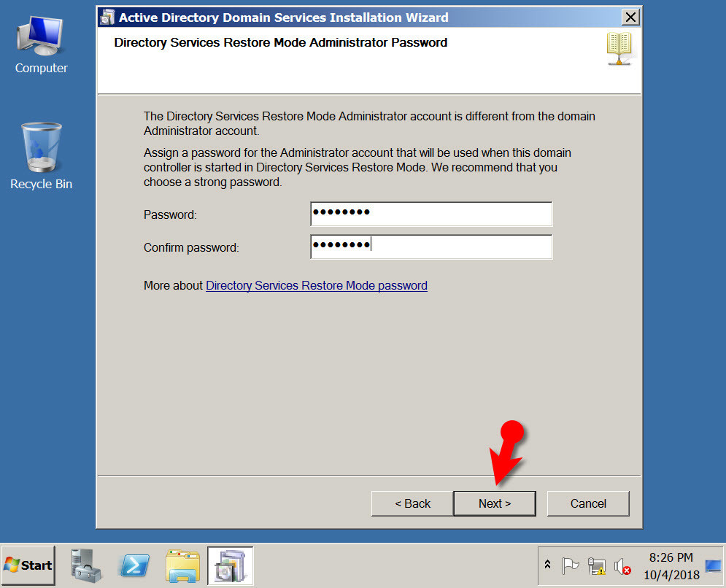726x588 pixels.
Task: Click the heading Directory Services Restore Mode Administrator Password
Action: pos(281,42)
